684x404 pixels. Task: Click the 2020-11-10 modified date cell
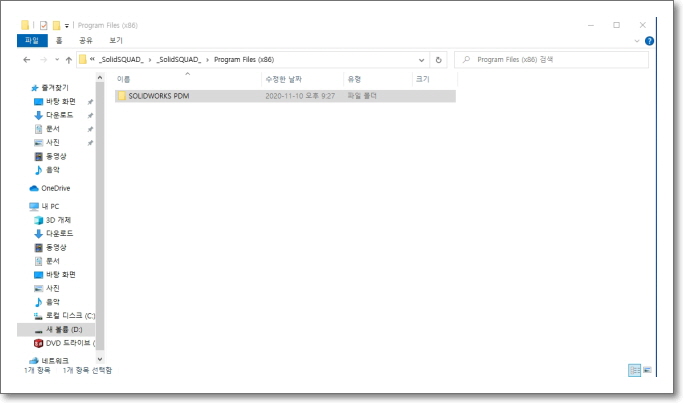(x=300, y=96)
